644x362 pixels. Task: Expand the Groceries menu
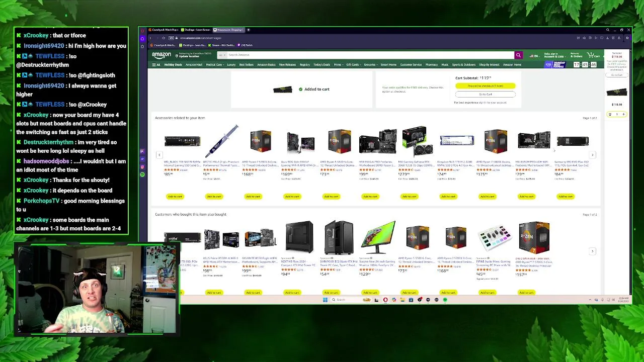point(370,65)
